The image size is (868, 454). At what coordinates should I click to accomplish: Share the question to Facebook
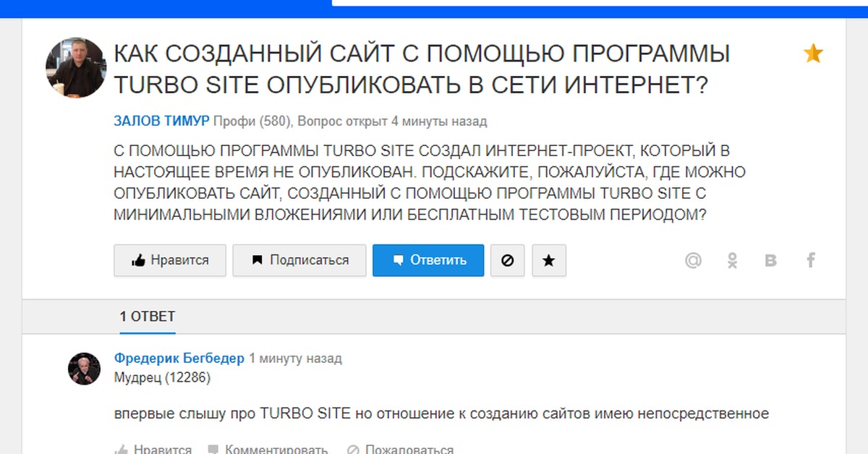click(811, 260)
